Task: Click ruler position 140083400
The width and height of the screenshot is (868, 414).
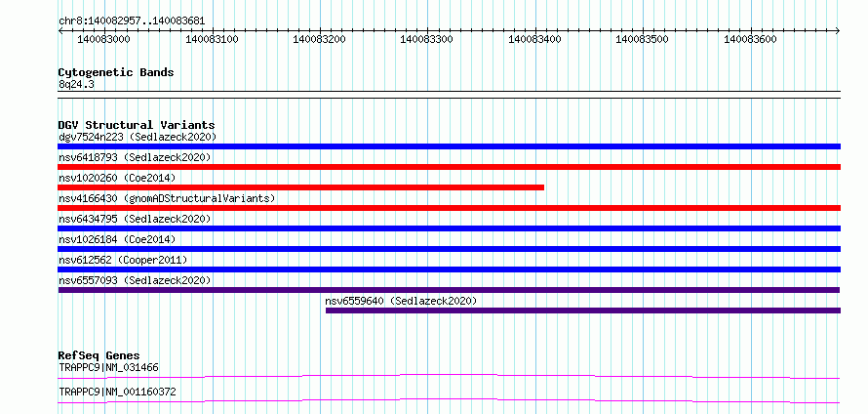Action: [534, 39]
